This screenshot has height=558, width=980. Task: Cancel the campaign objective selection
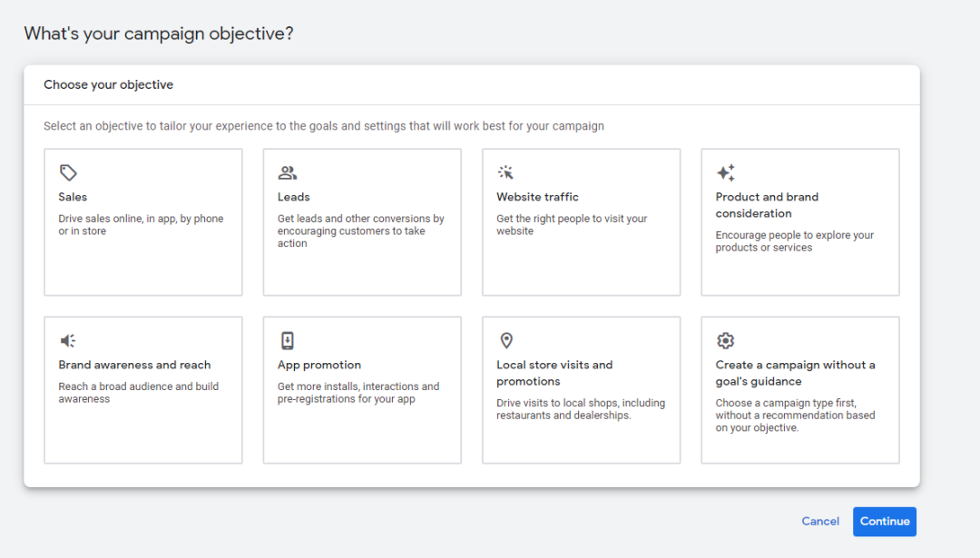coord(820,521)
